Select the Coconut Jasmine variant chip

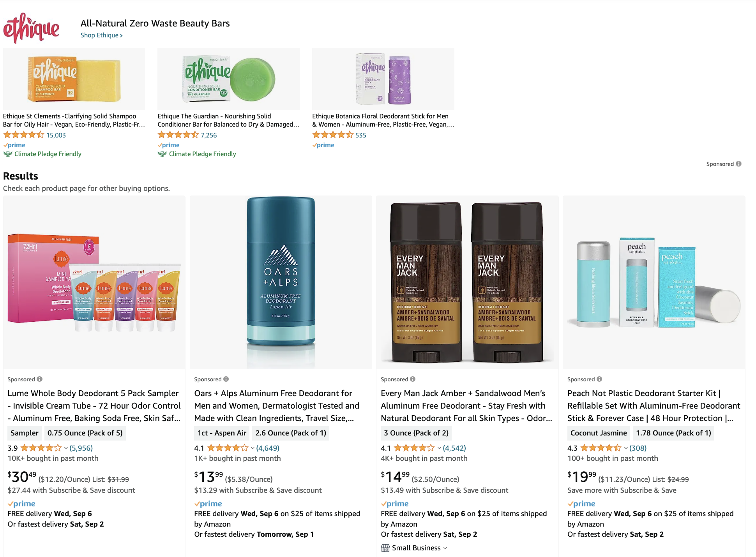click(x=599, y=433)
